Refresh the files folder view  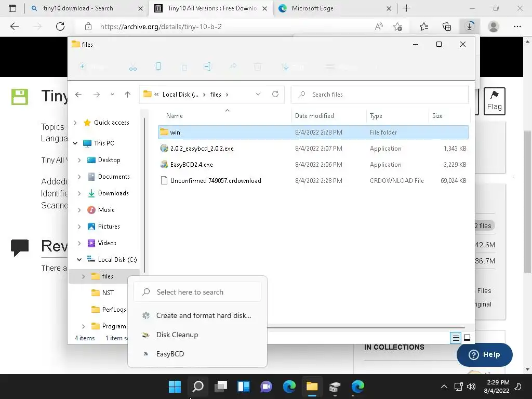[x=275, y=94]
